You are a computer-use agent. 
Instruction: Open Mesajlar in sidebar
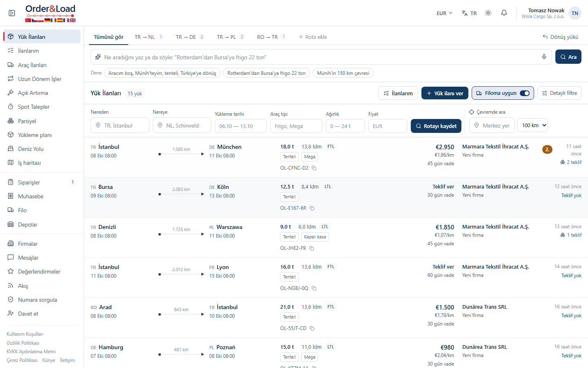42,258
